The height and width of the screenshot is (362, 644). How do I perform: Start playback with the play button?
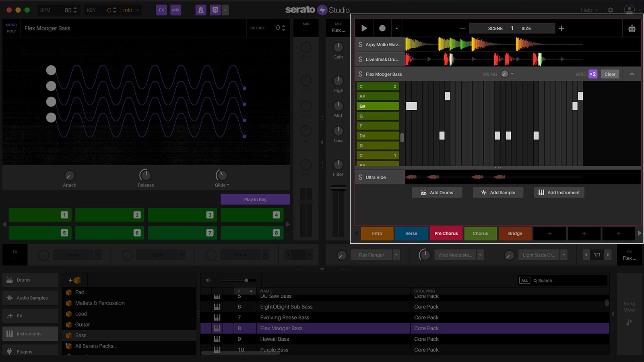pos(364,28)
